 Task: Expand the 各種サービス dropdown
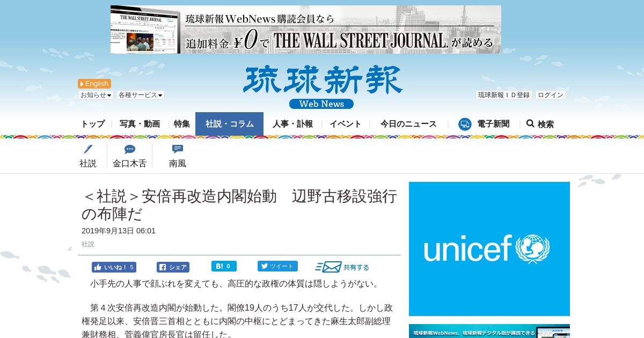[x=141, y=95]
